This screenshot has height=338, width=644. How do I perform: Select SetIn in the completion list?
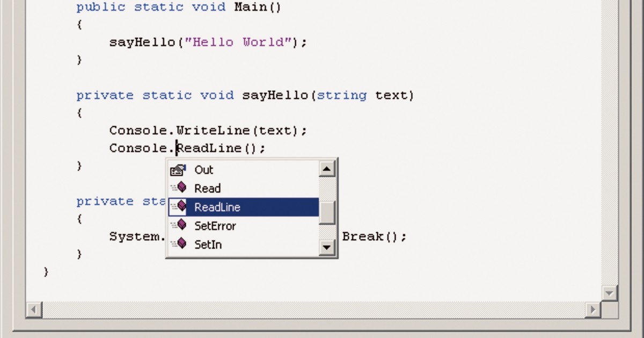point(209,244)
